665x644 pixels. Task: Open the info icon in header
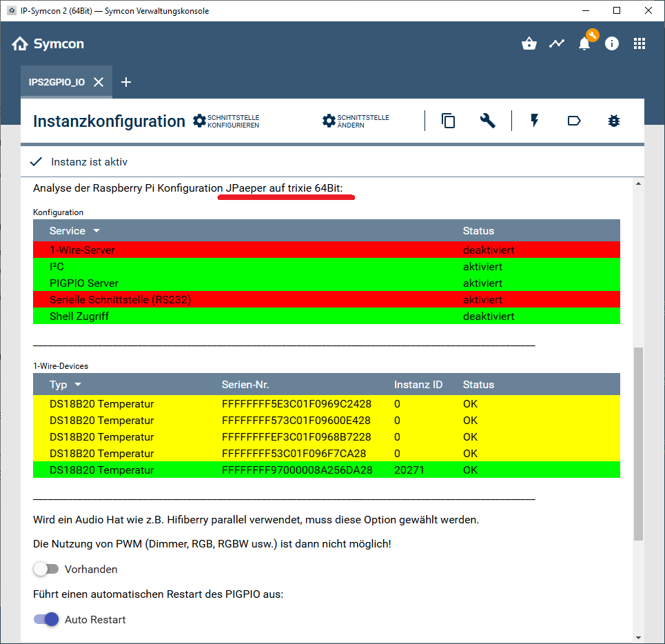[x=612, y=43]
